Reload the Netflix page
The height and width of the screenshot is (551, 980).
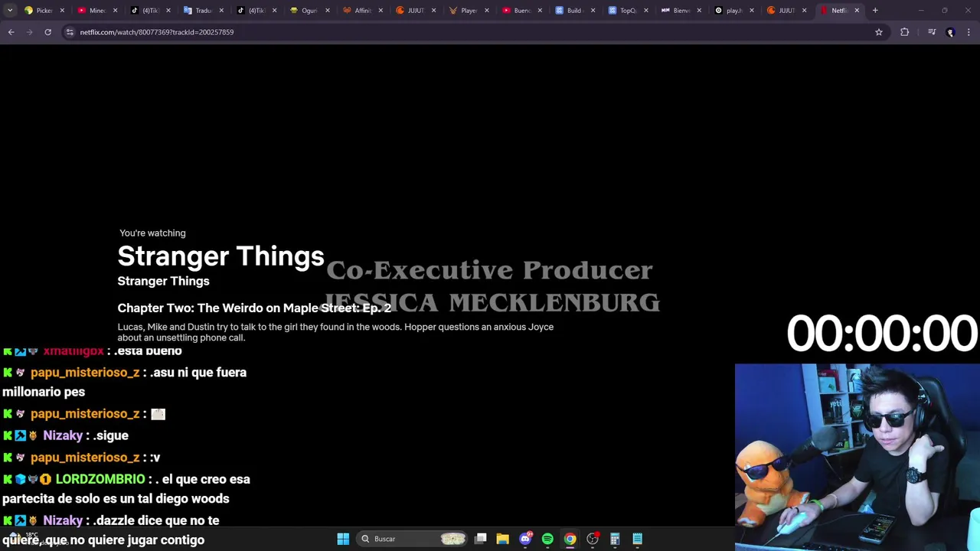click(47, 32)
